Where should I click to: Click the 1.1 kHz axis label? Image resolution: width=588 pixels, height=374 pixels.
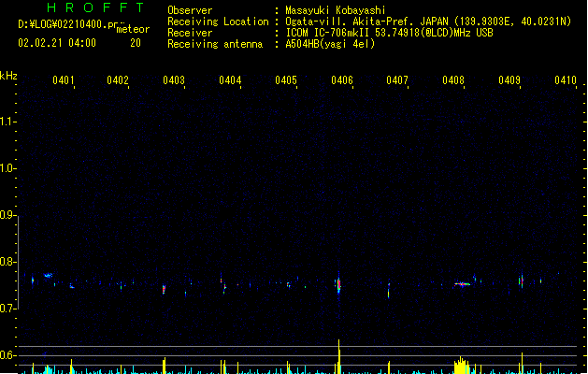point(7,122)
